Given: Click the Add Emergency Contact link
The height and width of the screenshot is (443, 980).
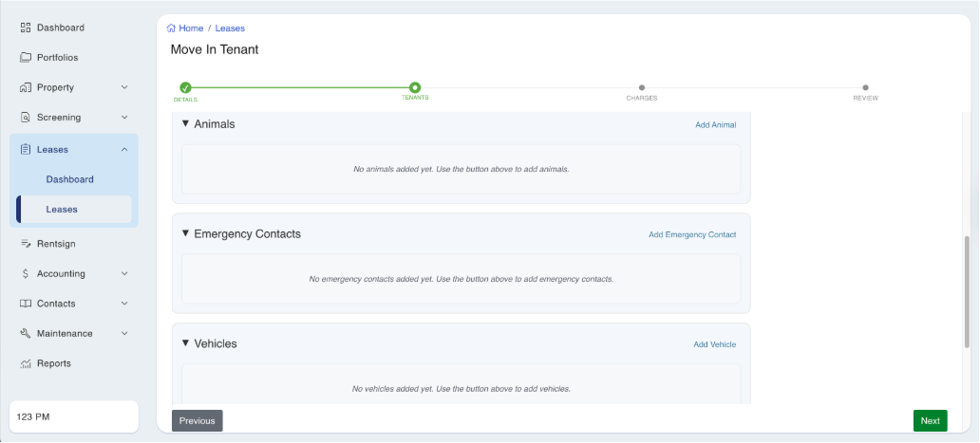Looking at the screenshot, I should (691, 234).
